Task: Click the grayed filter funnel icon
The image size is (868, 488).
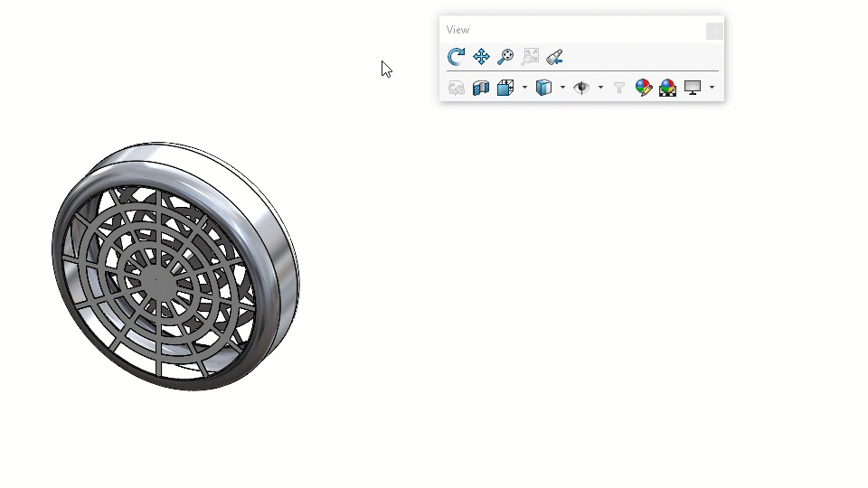Action: click(x=618, y=88)
